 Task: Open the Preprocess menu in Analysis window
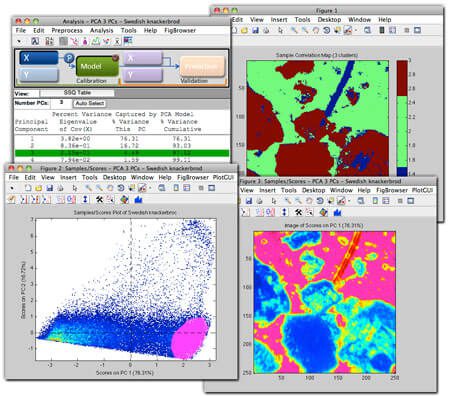pos(67,30)
